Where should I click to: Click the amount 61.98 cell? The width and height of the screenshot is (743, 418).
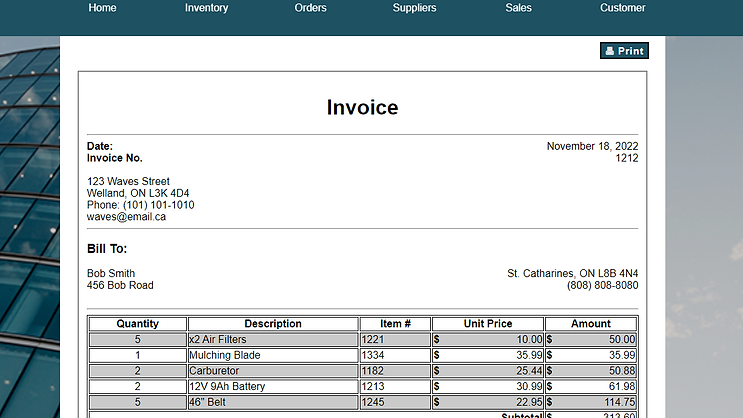590,386
